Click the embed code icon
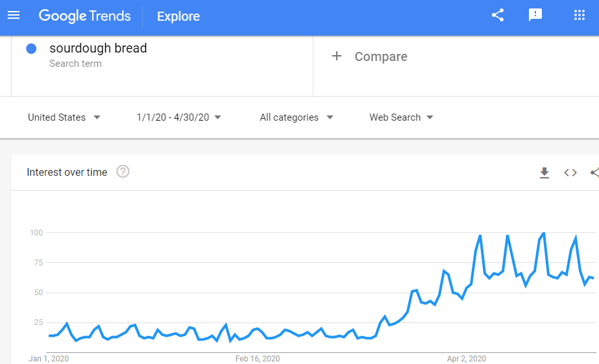 pyautogui.click(x=570, y=173)
